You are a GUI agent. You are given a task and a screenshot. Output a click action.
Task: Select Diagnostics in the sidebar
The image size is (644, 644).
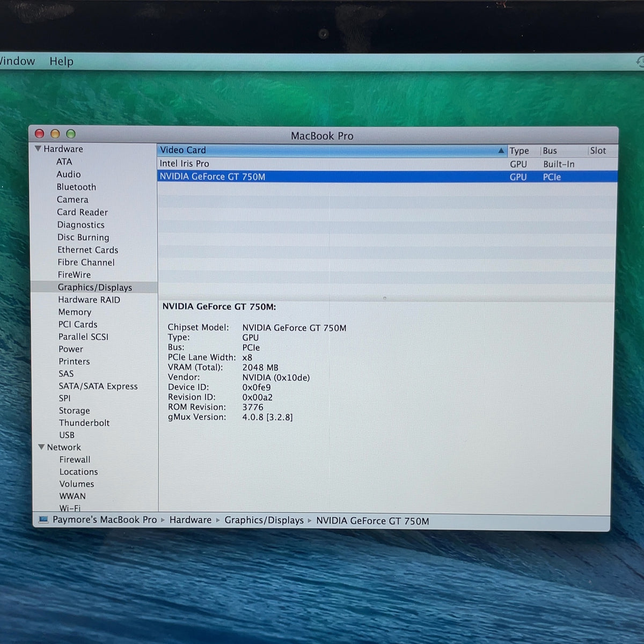[x=80, y=225]
